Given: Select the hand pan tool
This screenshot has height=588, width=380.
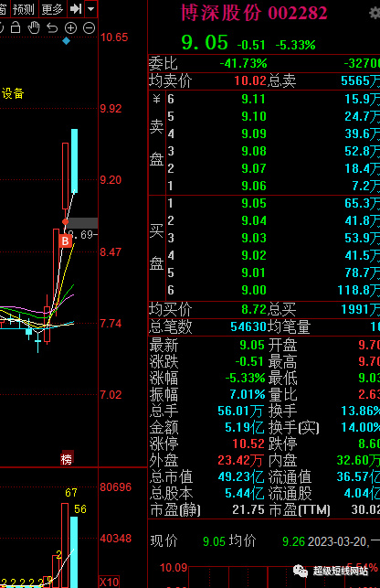Looking at the screenshot, I should point(34,27).
